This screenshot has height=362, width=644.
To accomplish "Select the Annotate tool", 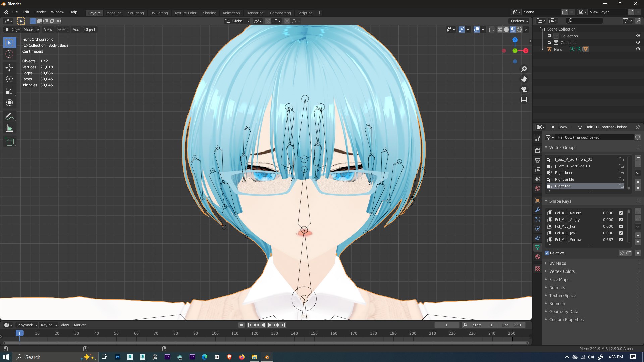I will [x=9, y=116].
